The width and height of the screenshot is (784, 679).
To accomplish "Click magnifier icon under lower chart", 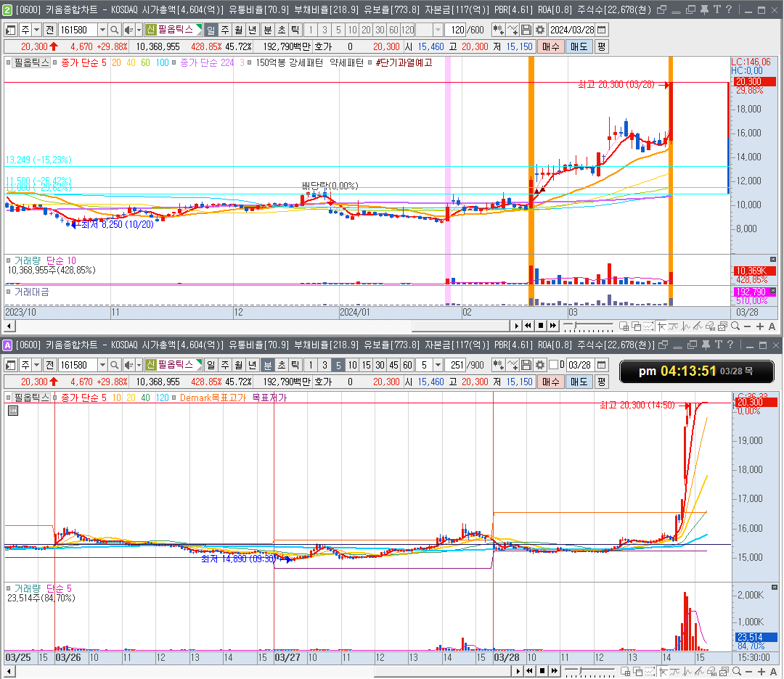I will pos(737,671).
